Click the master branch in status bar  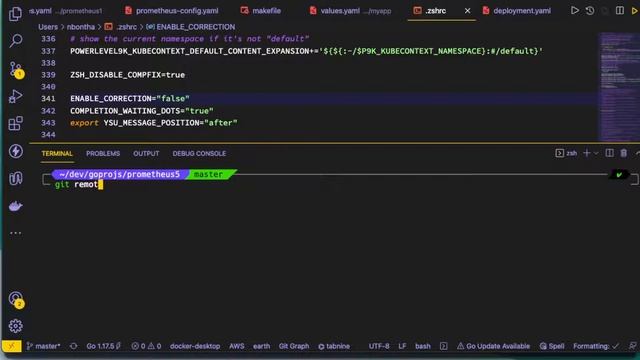[43, 346]
